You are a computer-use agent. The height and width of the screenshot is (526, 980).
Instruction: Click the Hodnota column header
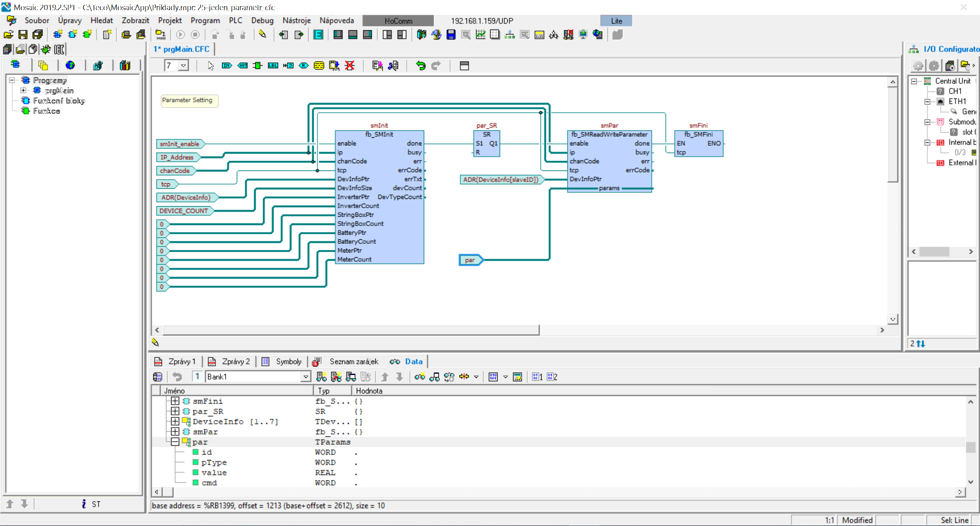click(x=369, y=391)
